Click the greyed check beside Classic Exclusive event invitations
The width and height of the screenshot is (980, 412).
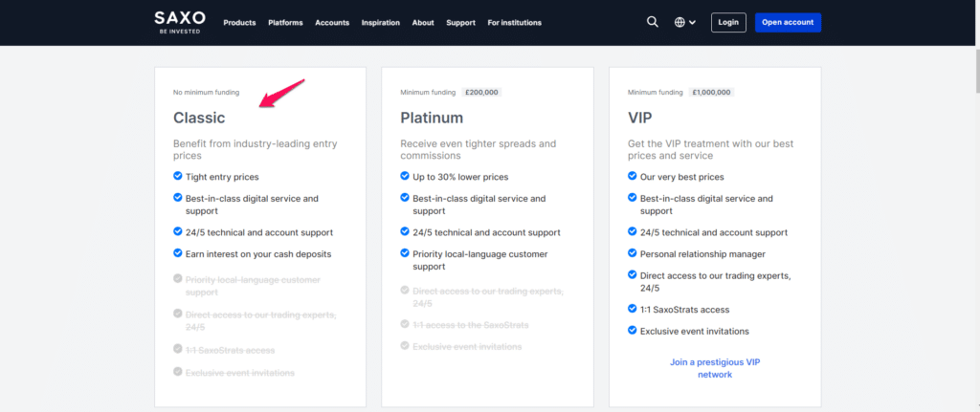click(x=177, y=372)
